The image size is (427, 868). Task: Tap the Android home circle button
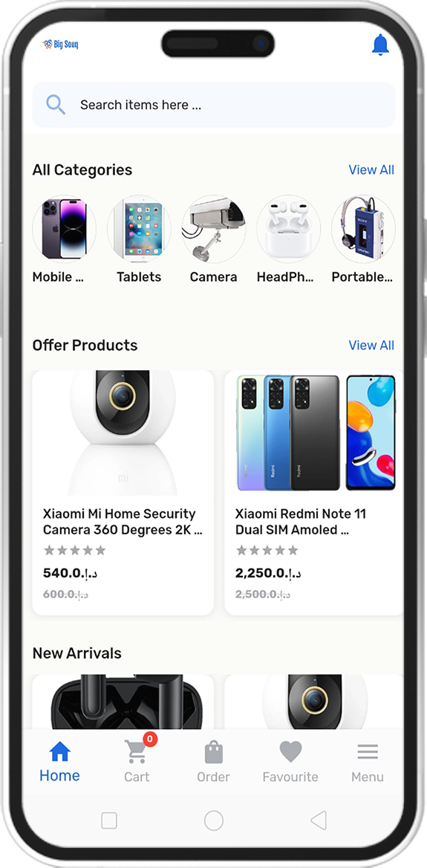(214, 820)
